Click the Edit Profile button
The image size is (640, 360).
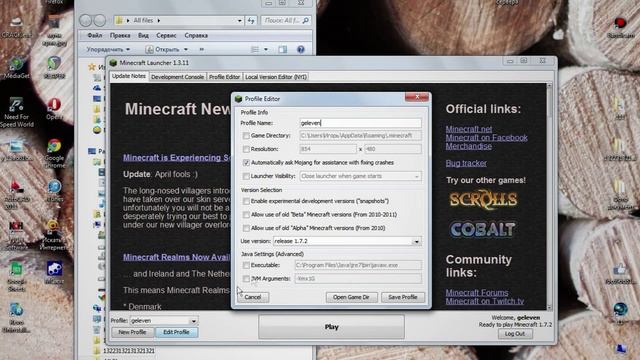point(176,332)
